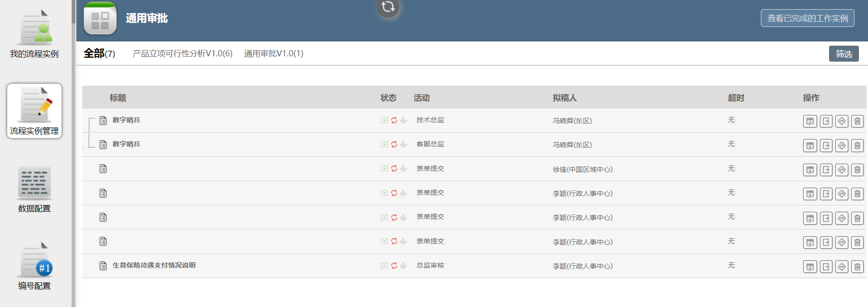Click the circular refresh icon at top
This screenshot has width=868, height=307.
388,7
